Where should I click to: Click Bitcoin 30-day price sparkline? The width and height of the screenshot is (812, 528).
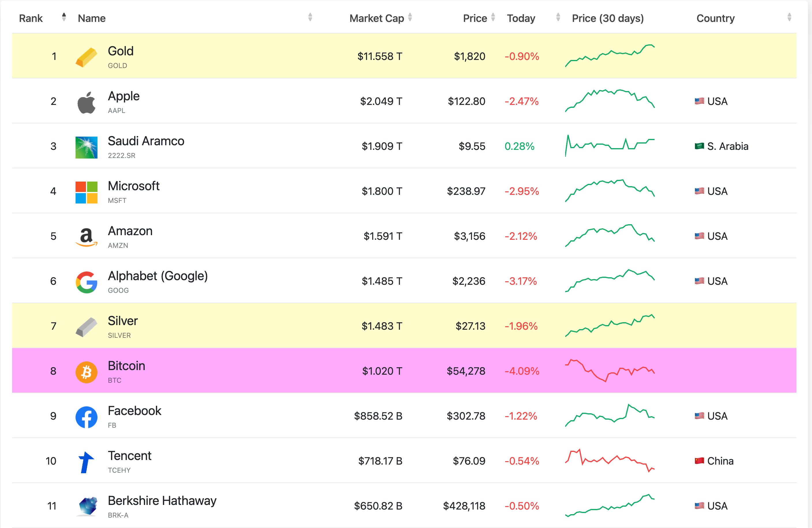610,370
